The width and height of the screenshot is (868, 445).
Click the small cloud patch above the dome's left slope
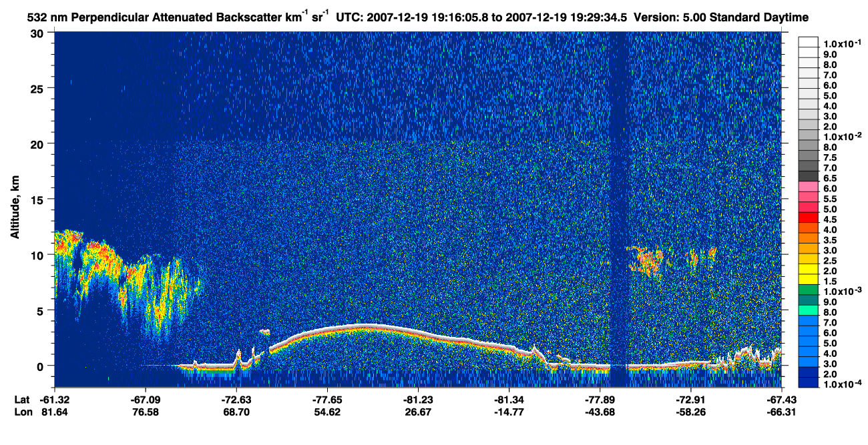pos(265,331)
